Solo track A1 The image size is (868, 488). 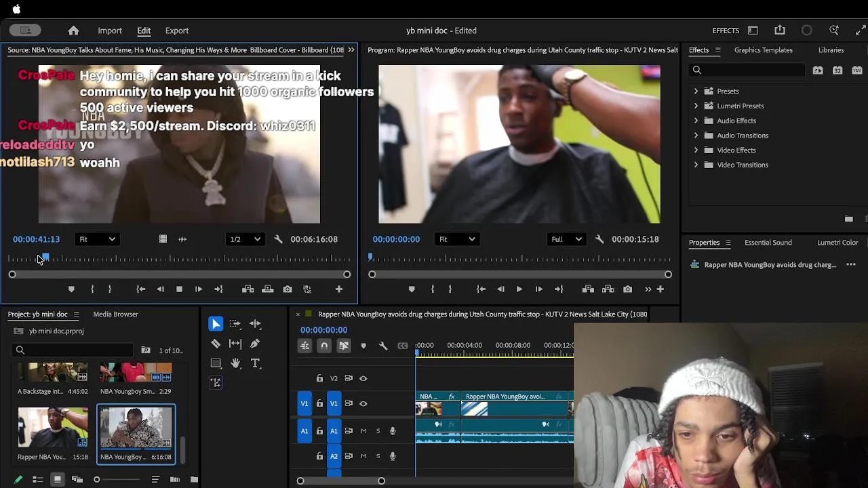click(378, 431)
